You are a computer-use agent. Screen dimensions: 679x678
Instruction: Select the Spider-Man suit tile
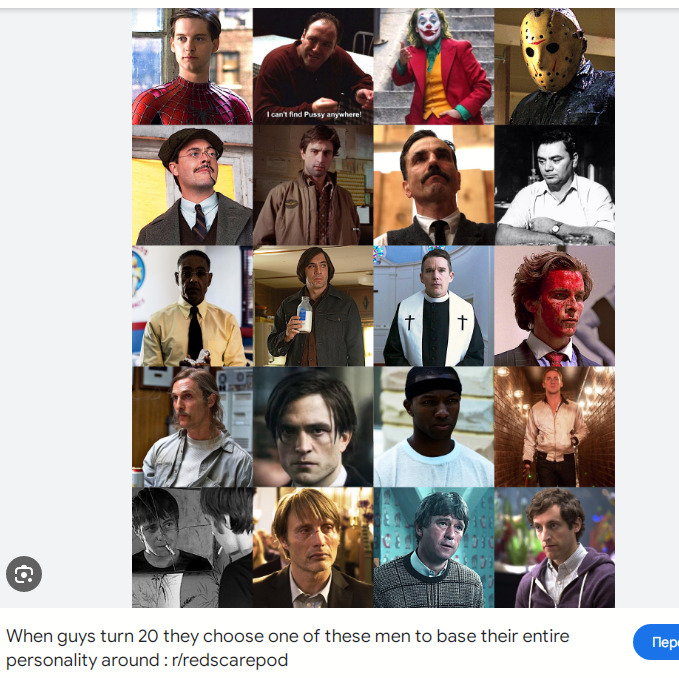click(192, 66)
